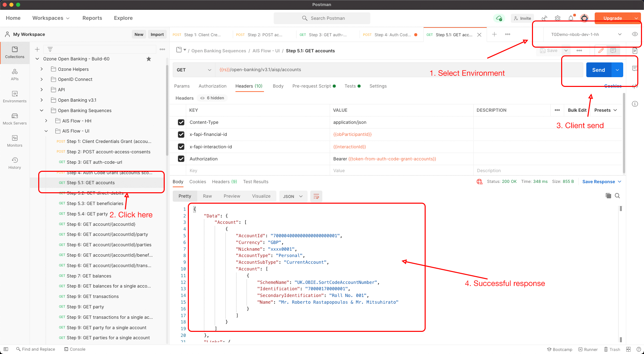Expand the Ozone Helpers folder
644x354 pixels.
[42, 69]
